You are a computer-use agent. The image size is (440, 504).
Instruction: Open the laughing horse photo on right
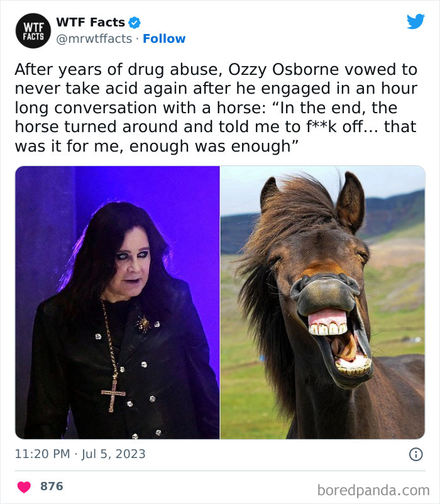click(322, 302)
